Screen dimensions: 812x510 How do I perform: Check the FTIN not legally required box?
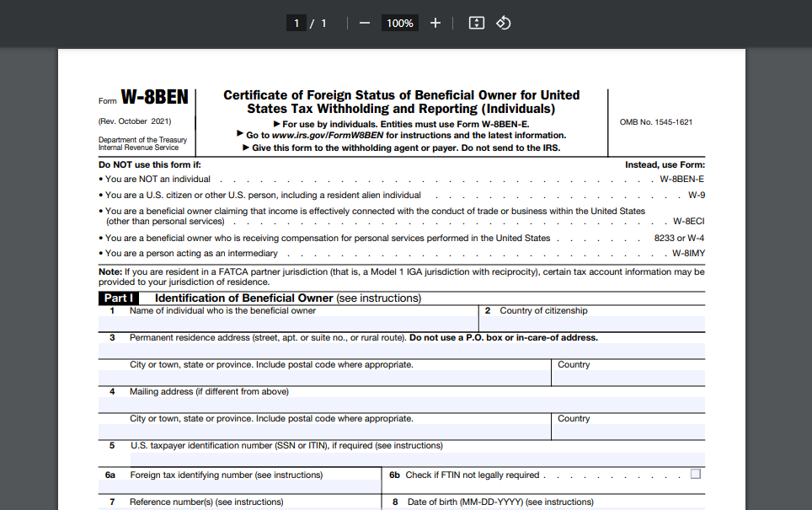(696, 474)
